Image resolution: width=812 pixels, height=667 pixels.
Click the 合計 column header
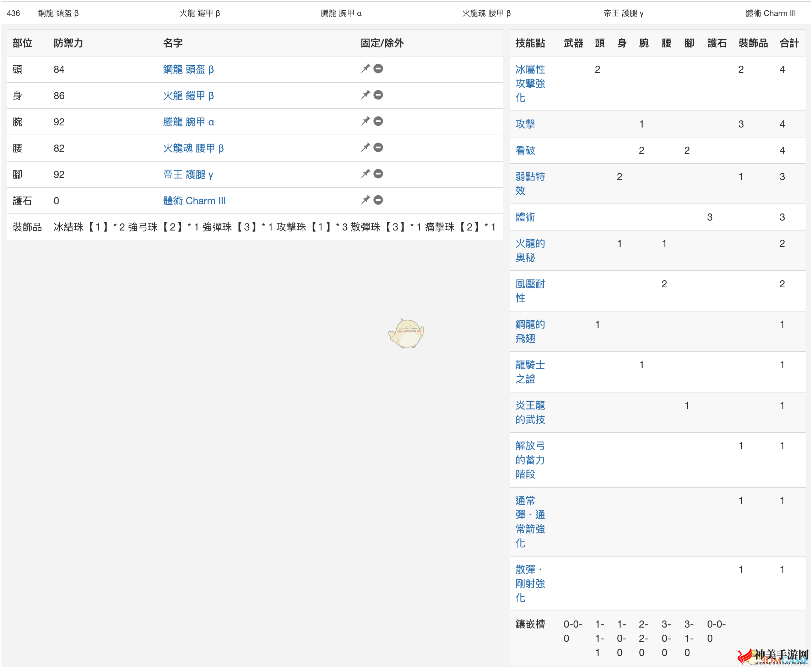(789, 43)
